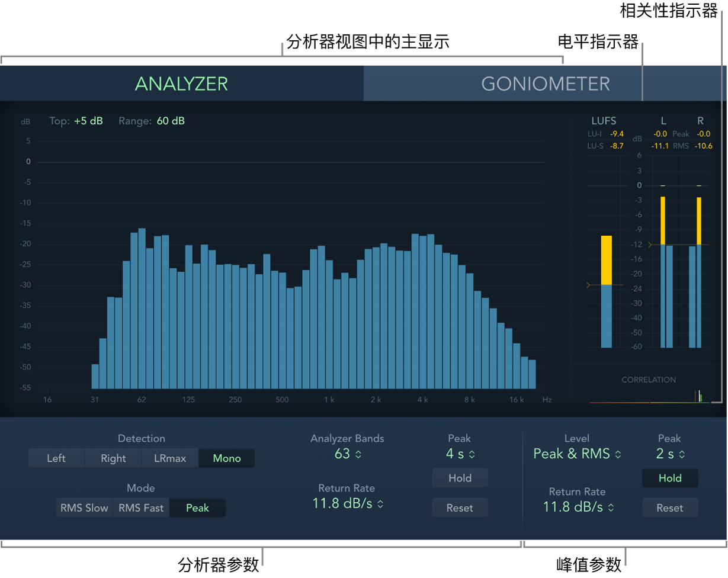Open the Level selector showing Peak & RMS
The image size is (728, 578).
pos(576,454)
